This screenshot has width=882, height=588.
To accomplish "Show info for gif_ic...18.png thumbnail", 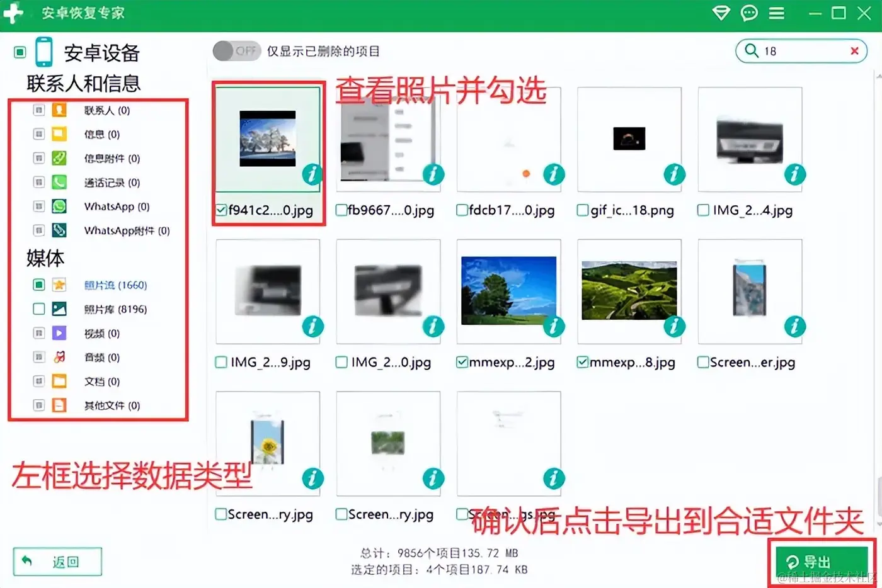I will [x=674, y=174].
